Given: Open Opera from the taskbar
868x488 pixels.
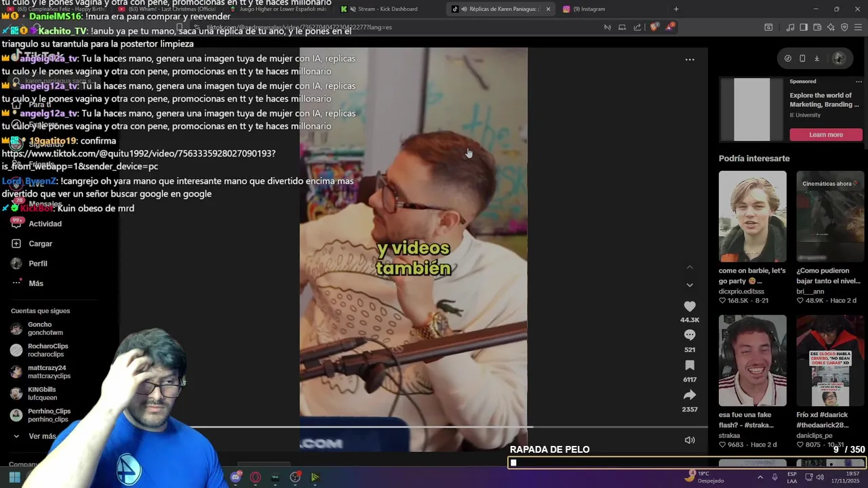Looking at the screenshot, I should 255,477.
